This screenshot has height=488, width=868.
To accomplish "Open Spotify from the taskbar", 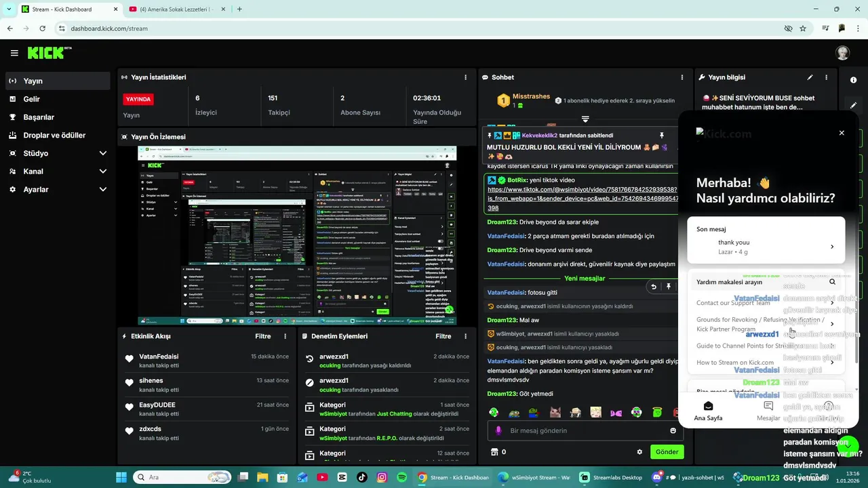I will tap(401, 477).
